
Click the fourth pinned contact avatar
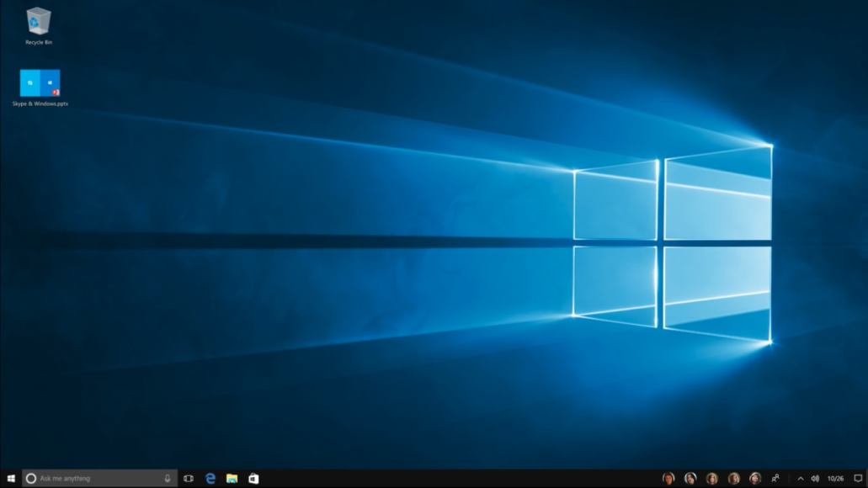click(x=734, y=479)
